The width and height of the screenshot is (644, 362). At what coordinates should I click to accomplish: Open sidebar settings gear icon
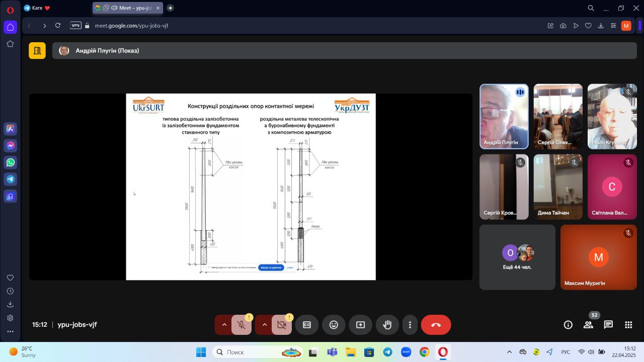tap(10, 318)
